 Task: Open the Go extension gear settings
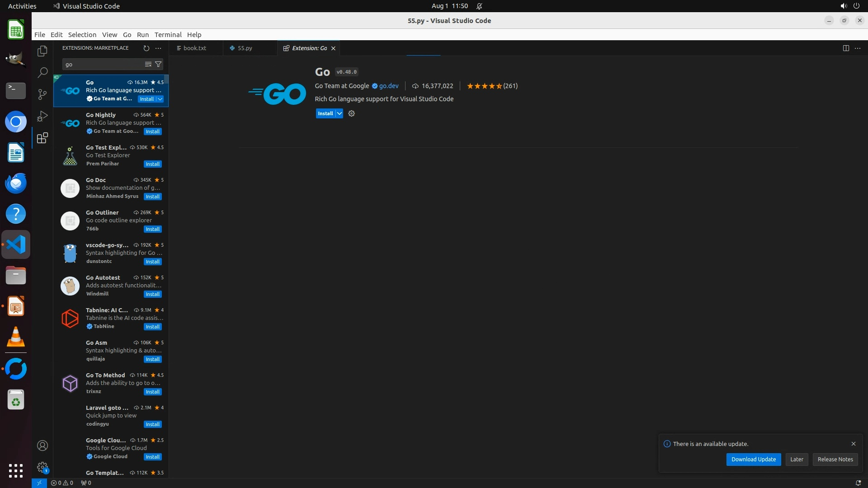coord(352,113)
